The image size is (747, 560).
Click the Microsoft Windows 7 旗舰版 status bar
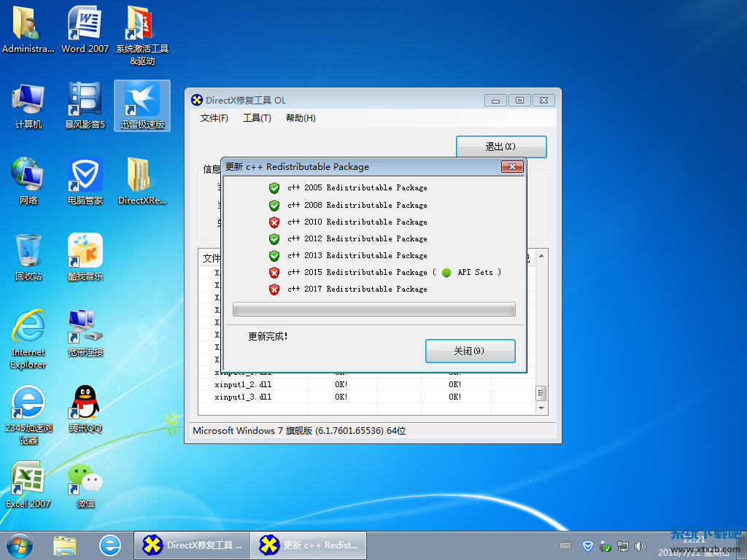tap(373, 430)
